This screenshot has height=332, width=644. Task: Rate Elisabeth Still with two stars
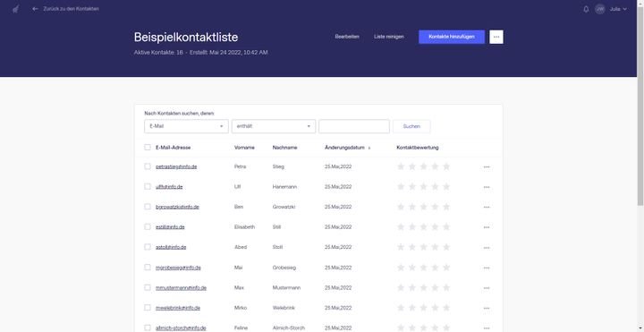[x=412, y=226]
